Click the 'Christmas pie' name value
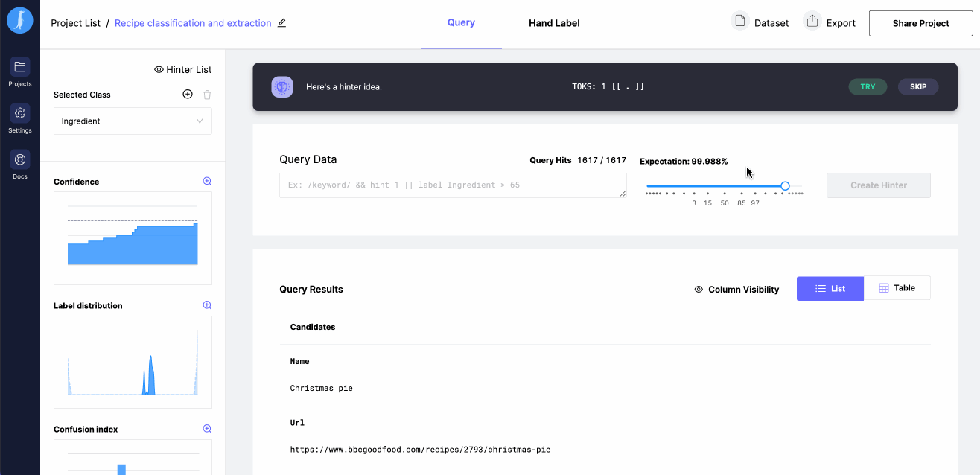 coord(322,389)
